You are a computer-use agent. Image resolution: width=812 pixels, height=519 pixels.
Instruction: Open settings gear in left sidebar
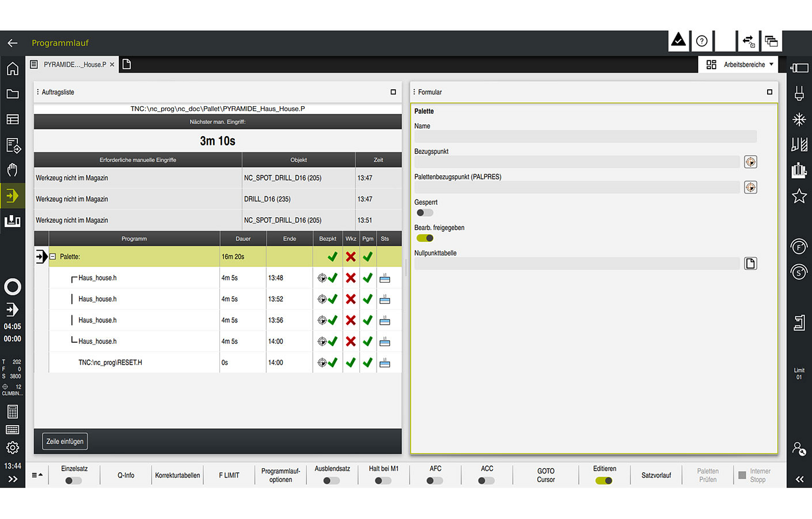tap(13, 447)
